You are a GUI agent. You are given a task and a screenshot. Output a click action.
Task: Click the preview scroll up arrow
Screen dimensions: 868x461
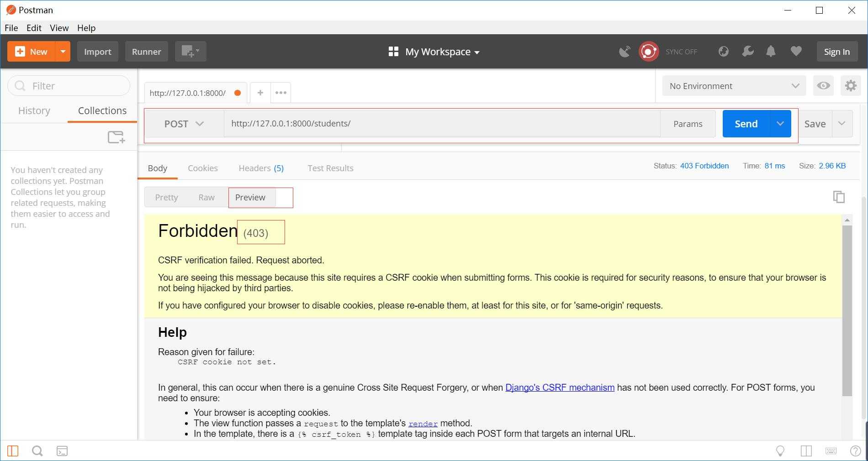[847, 220]
